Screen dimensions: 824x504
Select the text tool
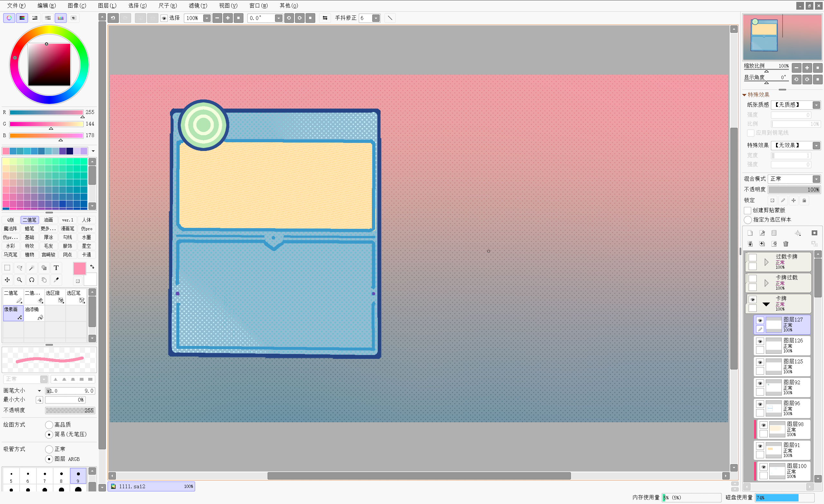coord(56,268)
